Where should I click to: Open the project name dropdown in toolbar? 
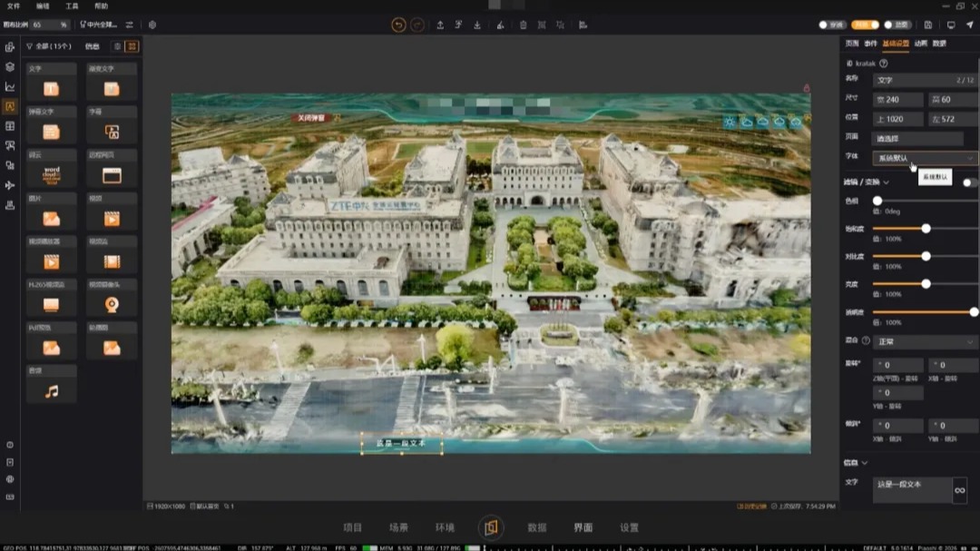point(99,25)
